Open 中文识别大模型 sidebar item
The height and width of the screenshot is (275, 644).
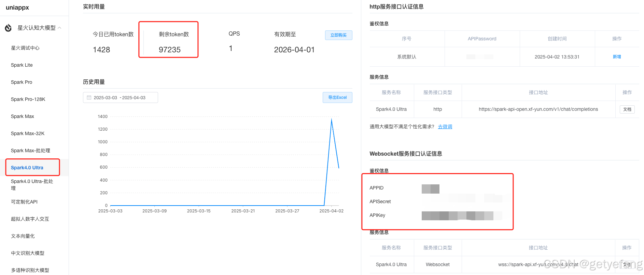point(28,253)
